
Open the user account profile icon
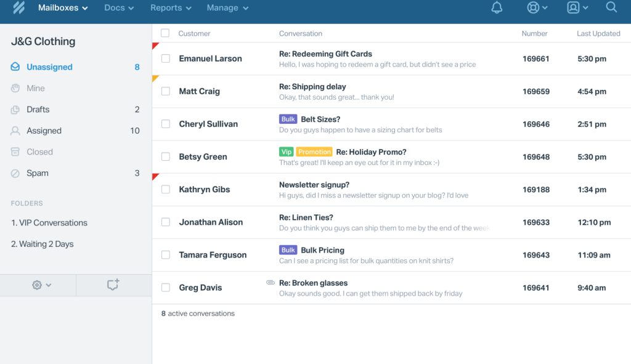point(573,7)
